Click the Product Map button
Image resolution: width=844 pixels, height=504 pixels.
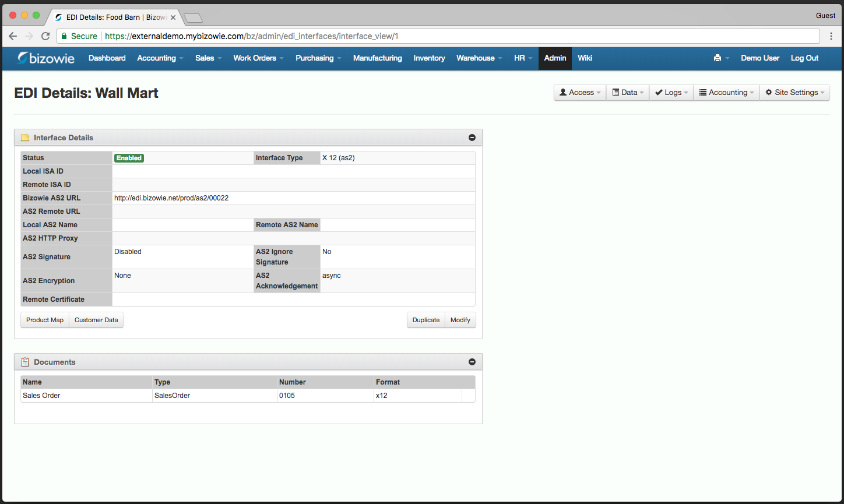(45, 320)
